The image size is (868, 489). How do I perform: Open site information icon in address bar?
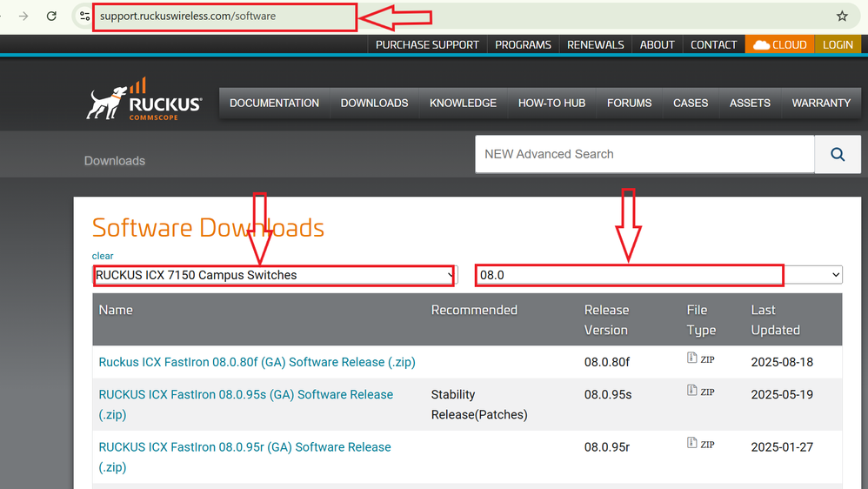tap(83, 17)
